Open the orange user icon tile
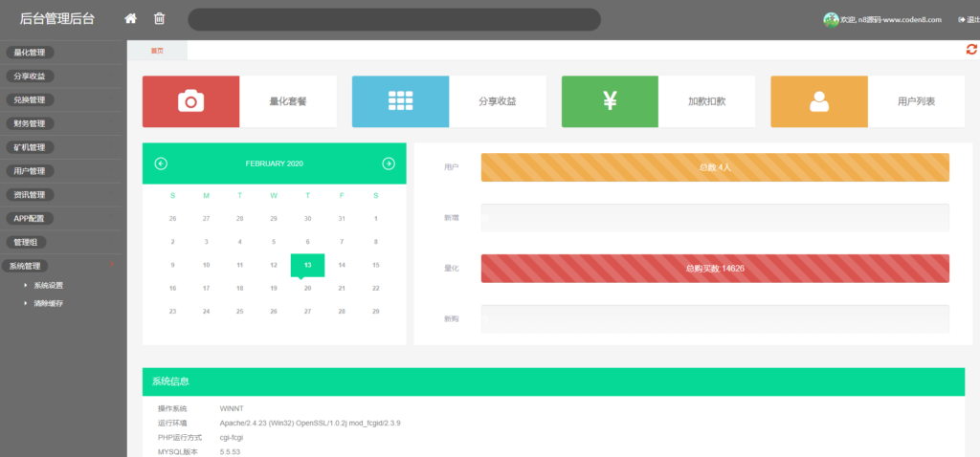 818,101
